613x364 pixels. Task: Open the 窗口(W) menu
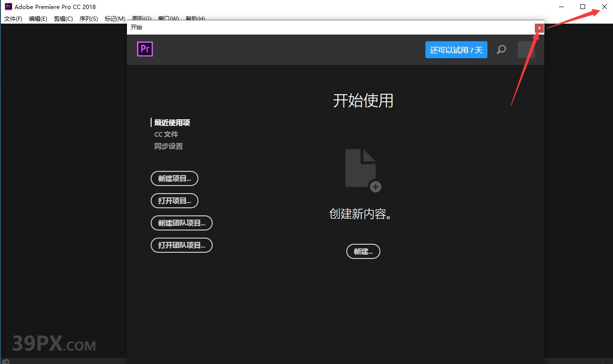[x=169, y=18]
